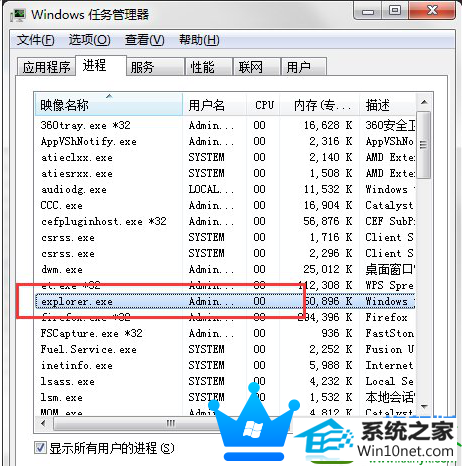Click the vertical scrollbar down arrow
The height and width of the screenshot is (466, 462).
424,406
